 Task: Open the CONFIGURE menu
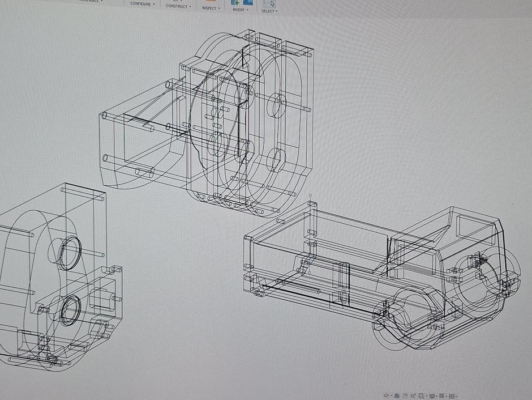point(140,3)
